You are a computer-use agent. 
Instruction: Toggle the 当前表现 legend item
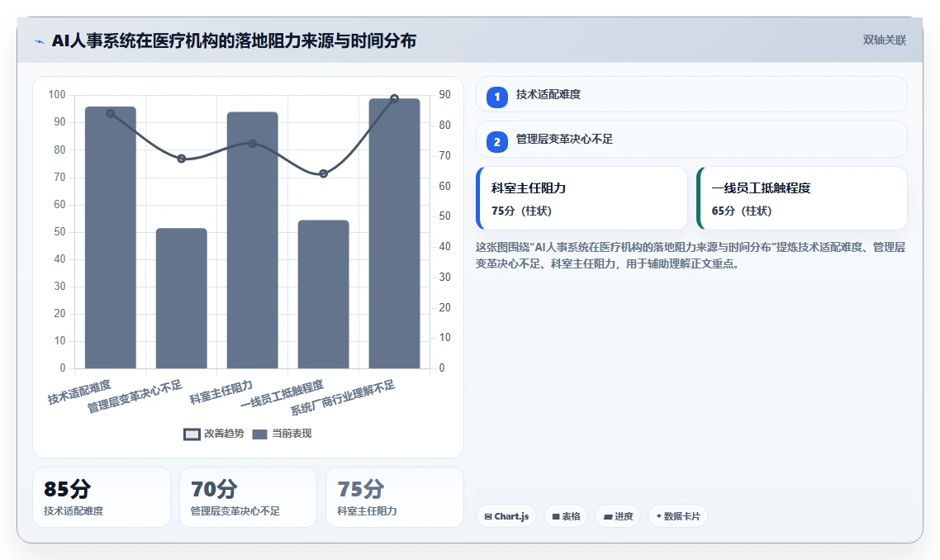point(282,434)
